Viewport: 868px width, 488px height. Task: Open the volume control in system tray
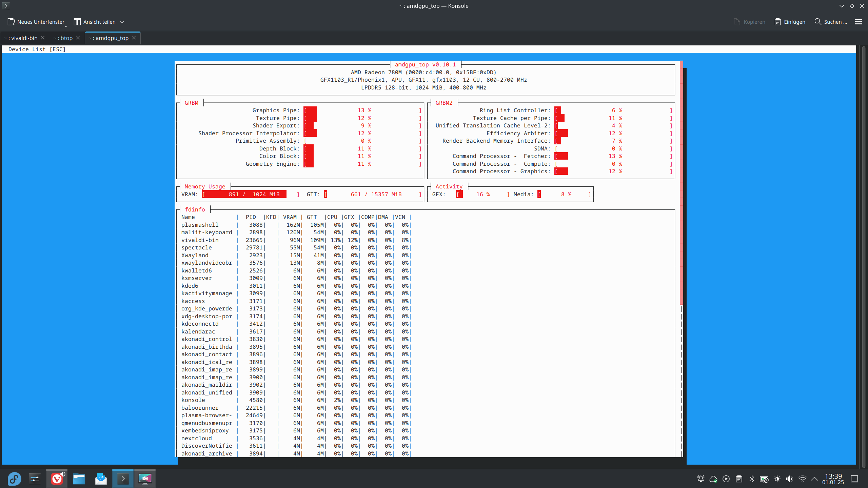click(789, 479)
